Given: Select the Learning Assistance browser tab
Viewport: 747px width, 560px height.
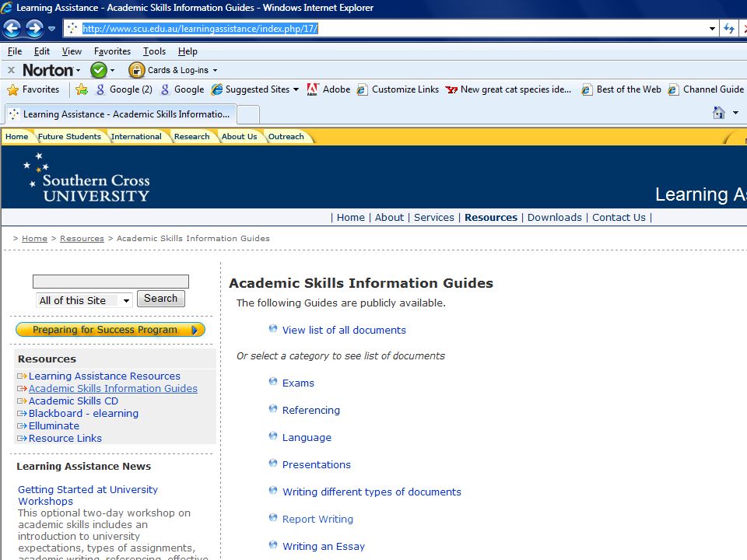Looking at the screenshot, I should click(120, 114).
